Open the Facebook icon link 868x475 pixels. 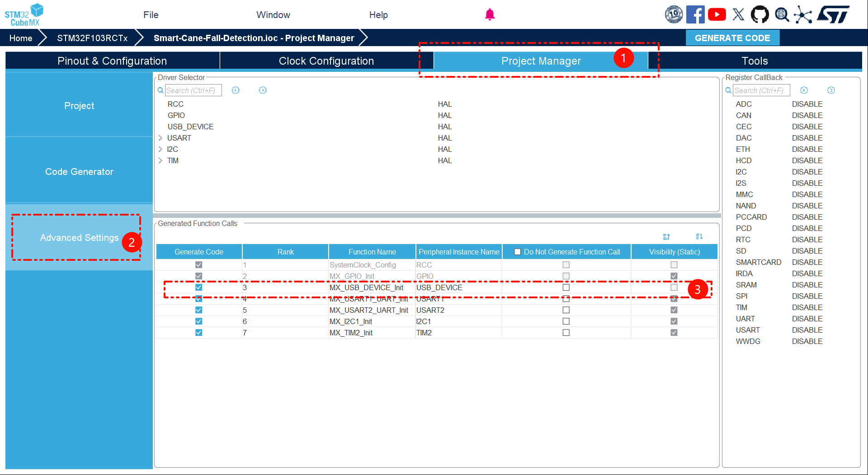pyautogui.click(x=695, y=15)
